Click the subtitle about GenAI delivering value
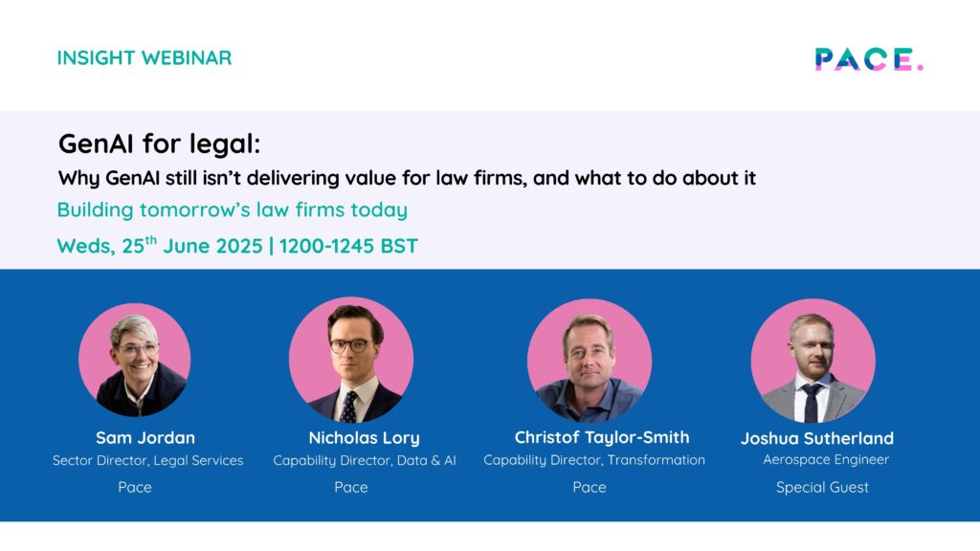Screen dimensions: 980x551 407,178
